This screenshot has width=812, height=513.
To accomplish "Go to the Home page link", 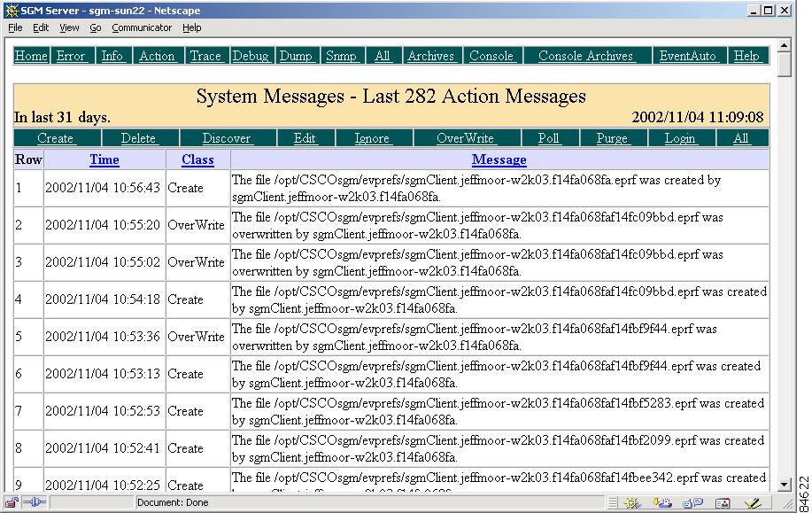I will 31,56.
